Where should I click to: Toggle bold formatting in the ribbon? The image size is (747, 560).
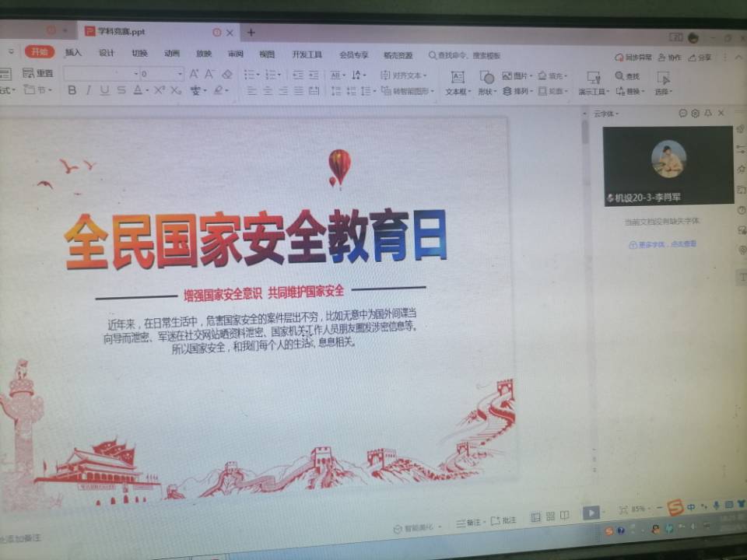[x=72, y=90]
